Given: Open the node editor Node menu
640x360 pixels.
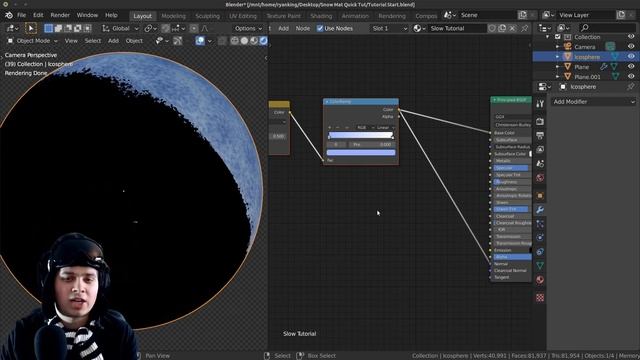Looking at the screenshot, I should click(x=302, y=29).
